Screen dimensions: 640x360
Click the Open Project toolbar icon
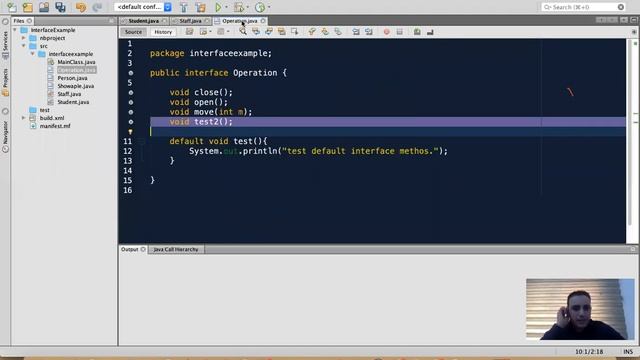[44, 7]
